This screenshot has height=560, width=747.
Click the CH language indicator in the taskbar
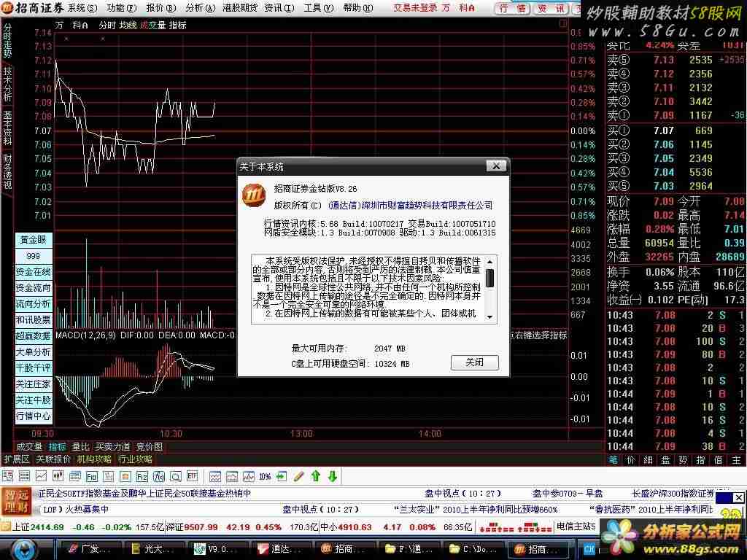coord(589,550)
